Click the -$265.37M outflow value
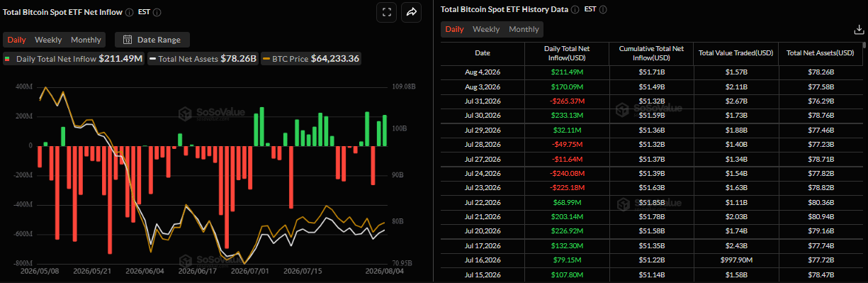868x283 pixels. pyautogui.click(x=566, y=101)
